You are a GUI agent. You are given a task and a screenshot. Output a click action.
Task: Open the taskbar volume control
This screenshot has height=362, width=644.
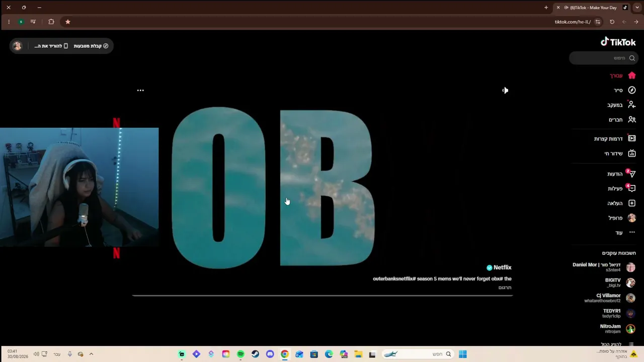(x=36, y=354)
